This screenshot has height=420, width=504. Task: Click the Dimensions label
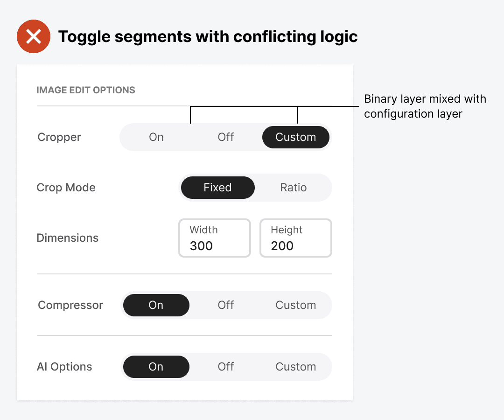point(68,238)
